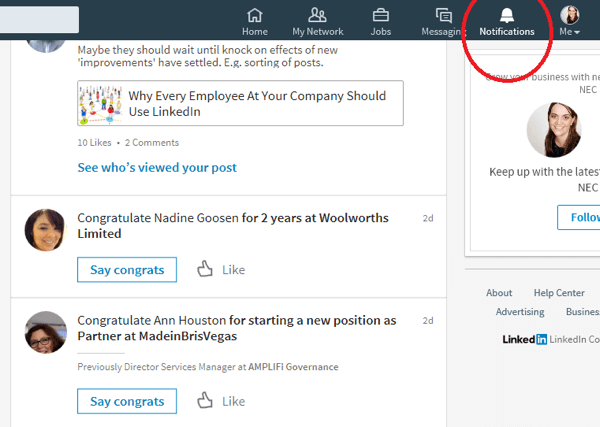Click thumbs-up icon on Ann Houston's update
This screenshot has height=427, width=600.
point(205,400)
